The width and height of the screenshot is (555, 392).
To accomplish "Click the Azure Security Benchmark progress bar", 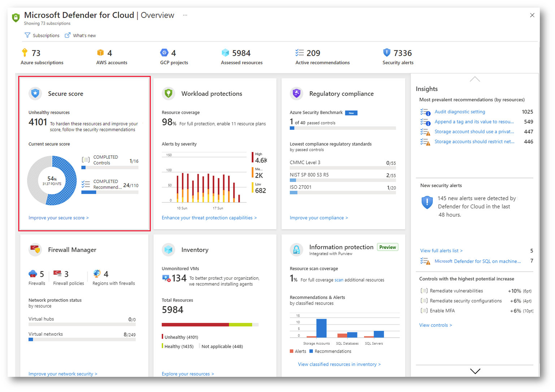I will pos(343,128).
